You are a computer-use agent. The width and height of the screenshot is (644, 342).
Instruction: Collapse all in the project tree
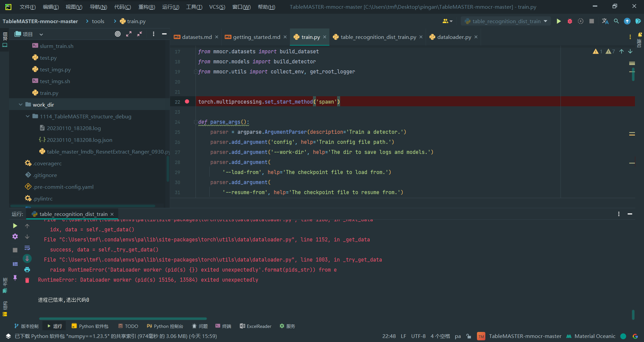click(140, 34)
